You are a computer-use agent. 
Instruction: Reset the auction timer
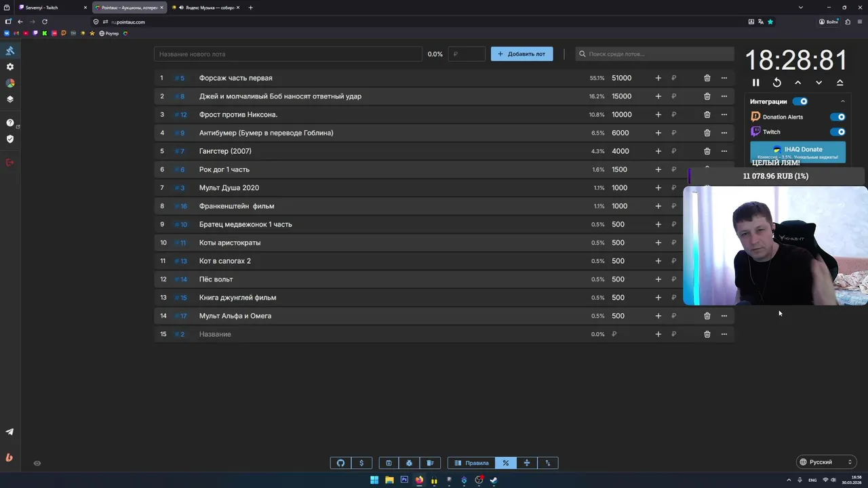[x=777, y=83]
